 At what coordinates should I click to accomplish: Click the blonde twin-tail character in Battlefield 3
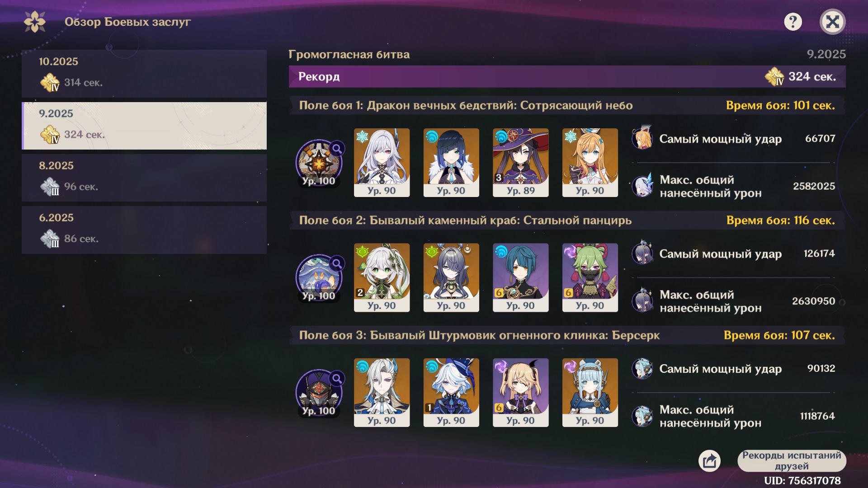coord(520,392)
